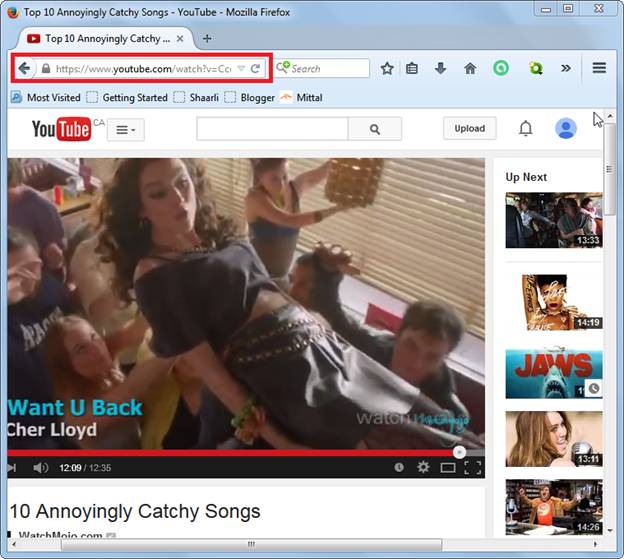Go to Firefox home page icon
624x559 pixels.
[x=470, y=68]
